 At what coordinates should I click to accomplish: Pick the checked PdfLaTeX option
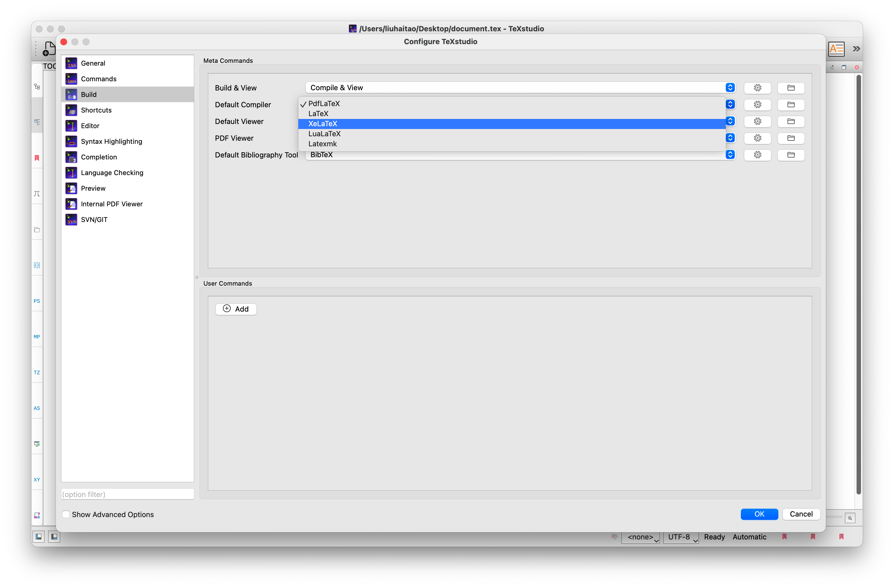(x=512, y=104)
